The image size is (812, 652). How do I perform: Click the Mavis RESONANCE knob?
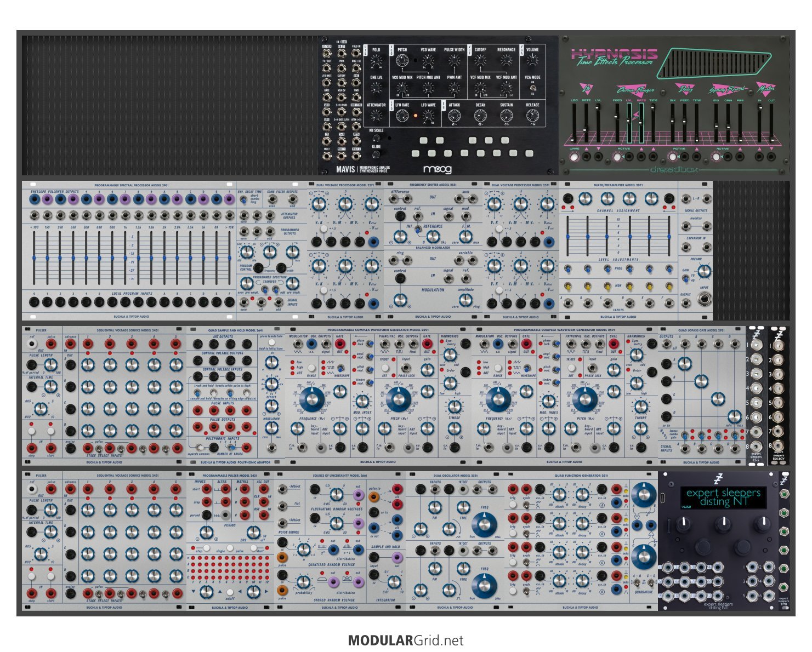(506, 61)
